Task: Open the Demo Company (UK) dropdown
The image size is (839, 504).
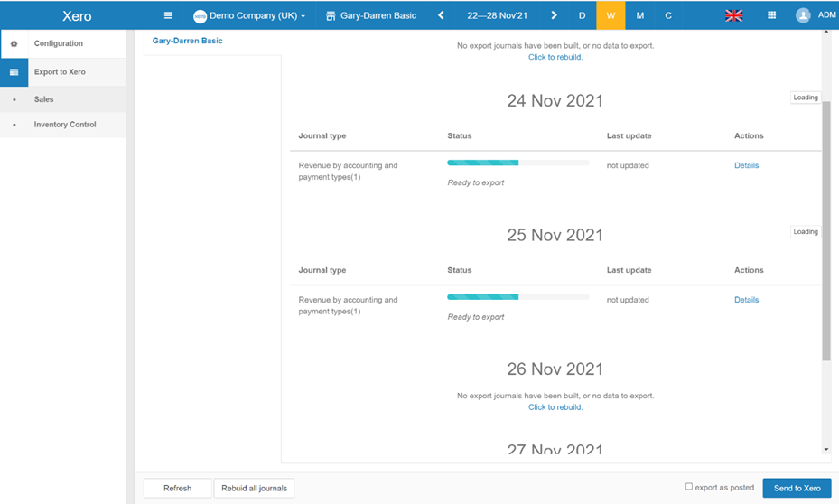Action: click(249, 15)
